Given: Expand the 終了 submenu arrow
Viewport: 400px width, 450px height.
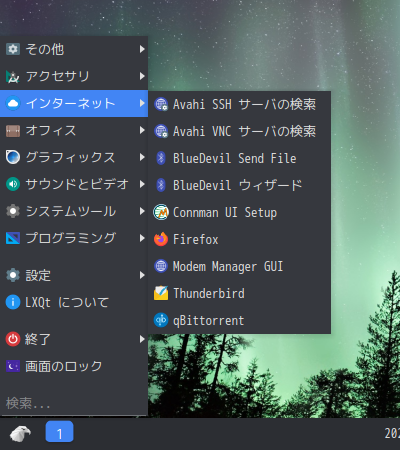Looking at the screenshot, I should pyautogui.click(x=142, y=339).
